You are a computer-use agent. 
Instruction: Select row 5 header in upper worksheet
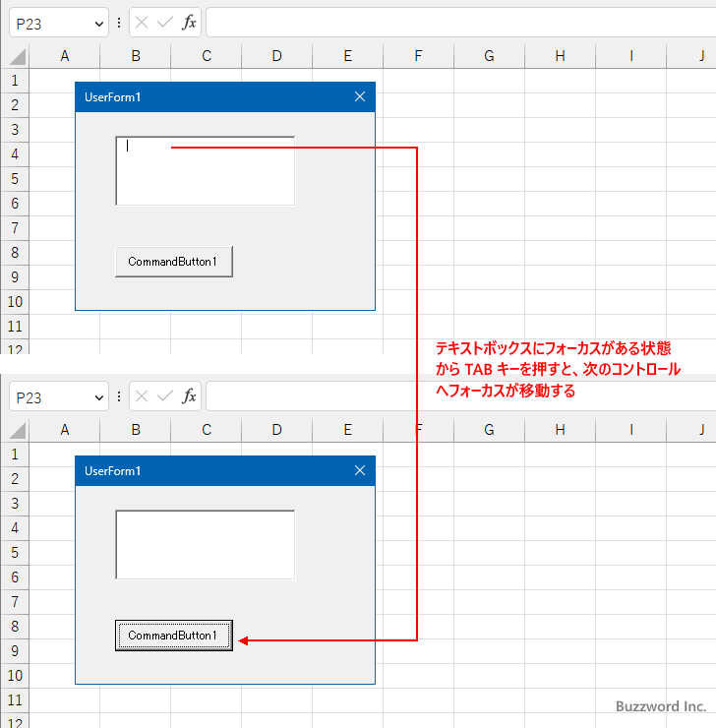15,179
